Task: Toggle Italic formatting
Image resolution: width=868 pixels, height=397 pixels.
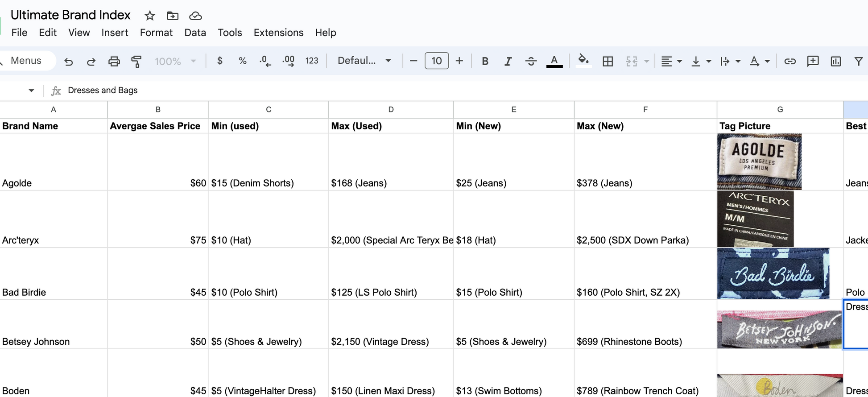Action: click(508, 61)
